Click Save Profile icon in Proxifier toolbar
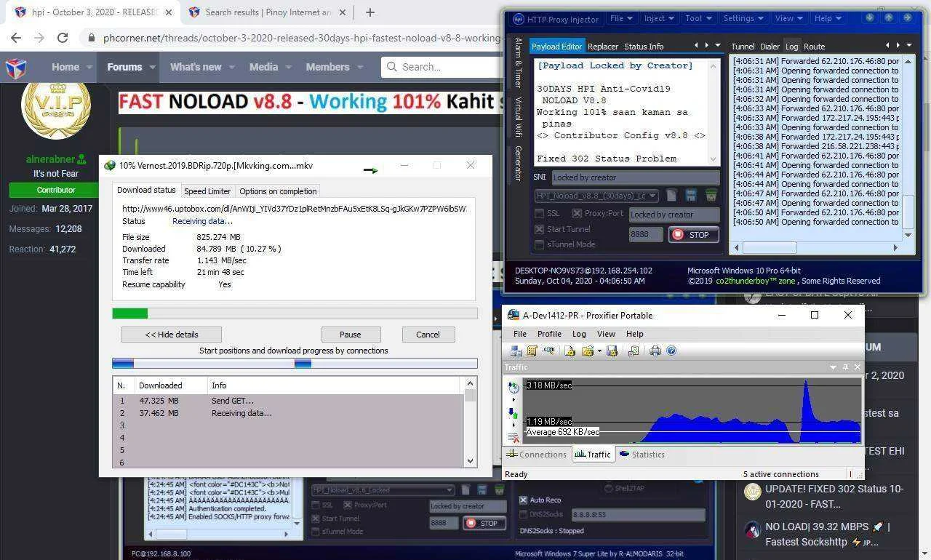Image resolution: width=931 pixels, height=560 pixels. (612, 351)
